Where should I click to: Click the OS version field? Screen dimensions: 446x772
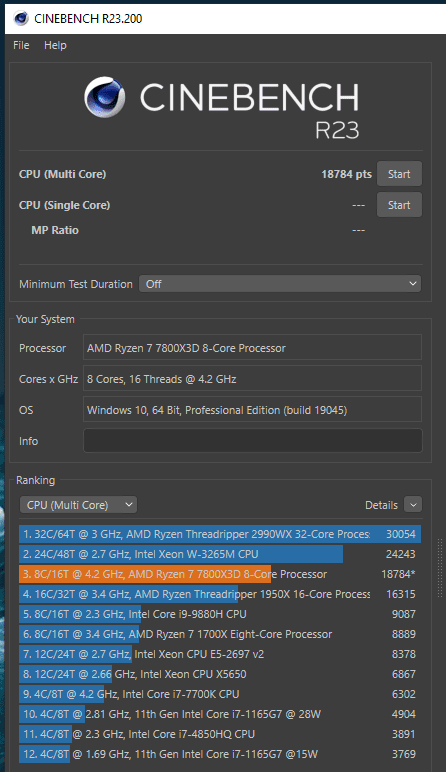tap(253, 410)
